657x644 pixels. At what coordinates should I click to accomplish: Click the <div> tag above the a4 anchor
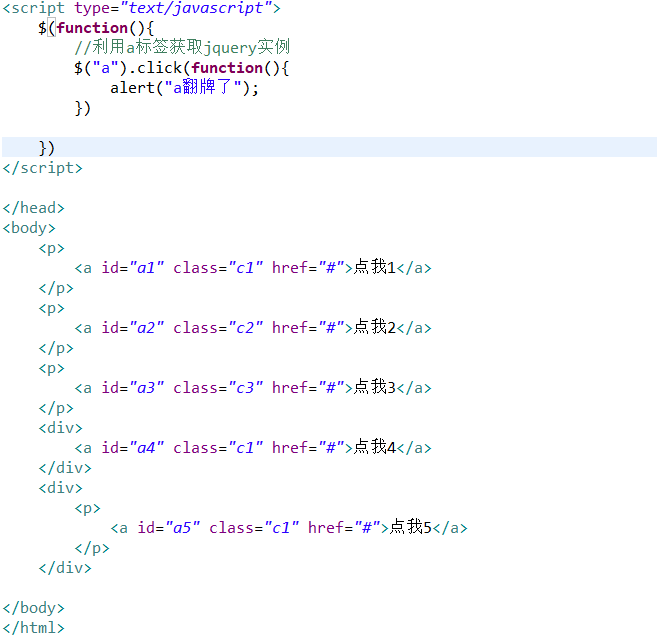(x=60, y=428)
